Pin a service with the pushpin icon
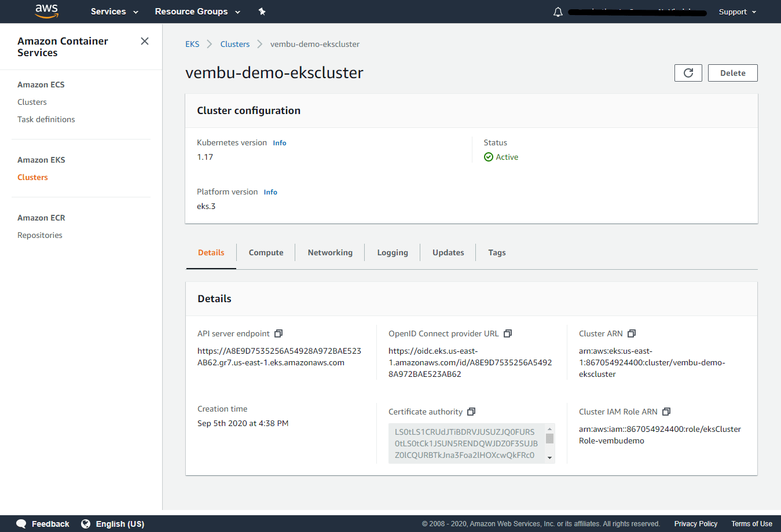Screen dimensions: 781x532 [262, 12]
